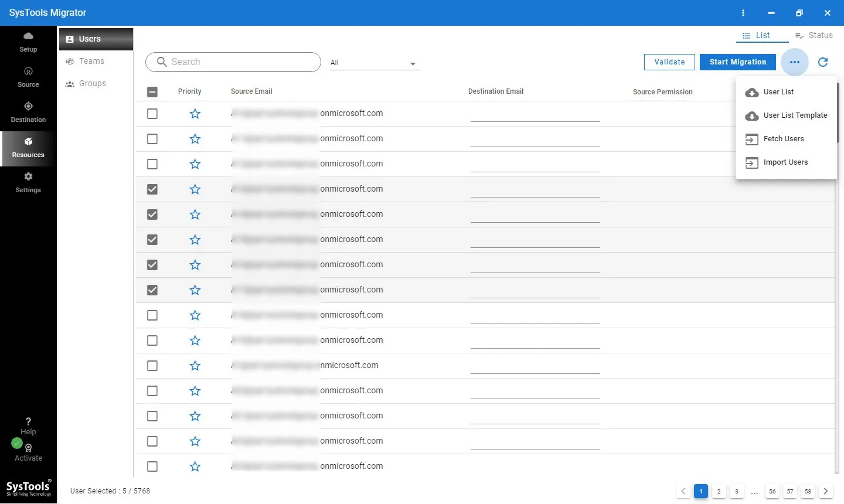Toggle the select-all header checkbox

152,91
